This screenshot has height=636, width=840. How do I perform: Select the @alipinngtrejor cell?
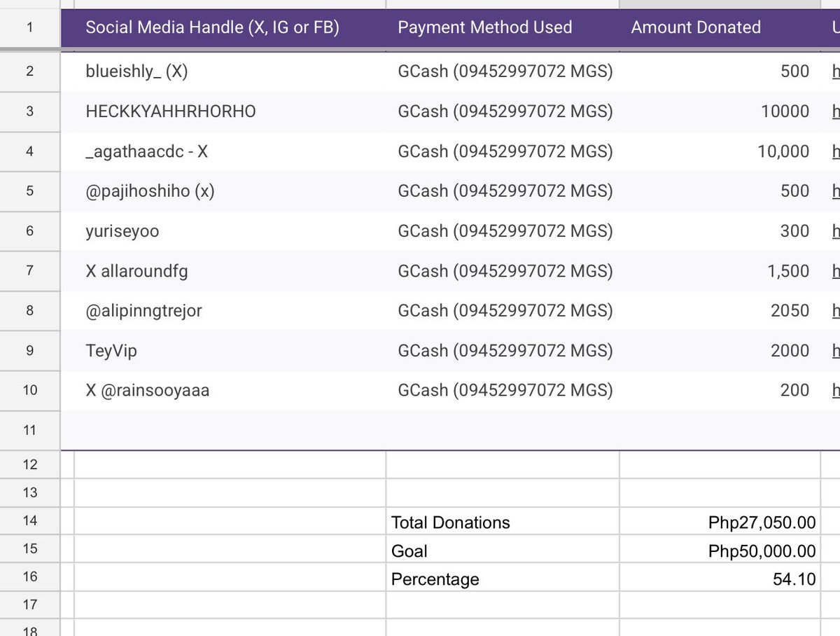230,310
